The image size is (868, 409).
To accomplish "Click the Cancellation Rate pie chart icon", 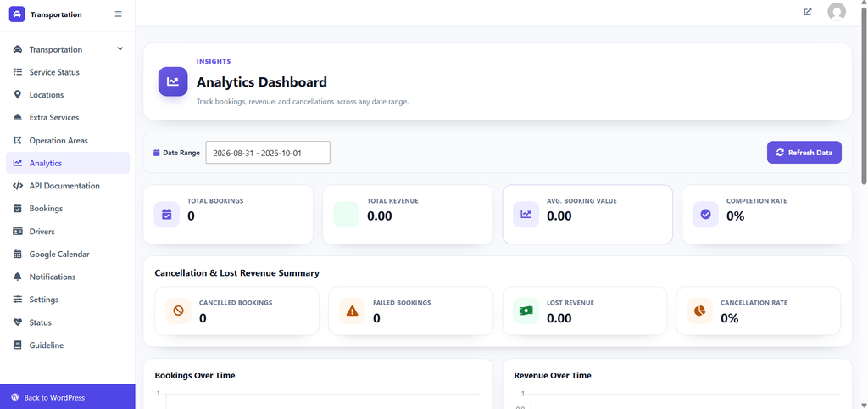I will (x=699, y=311).
